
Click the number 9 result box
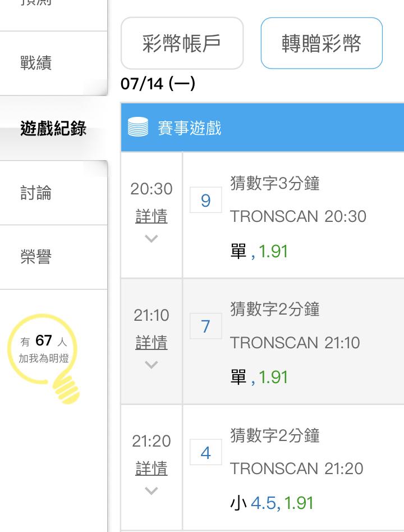(206, 200)
